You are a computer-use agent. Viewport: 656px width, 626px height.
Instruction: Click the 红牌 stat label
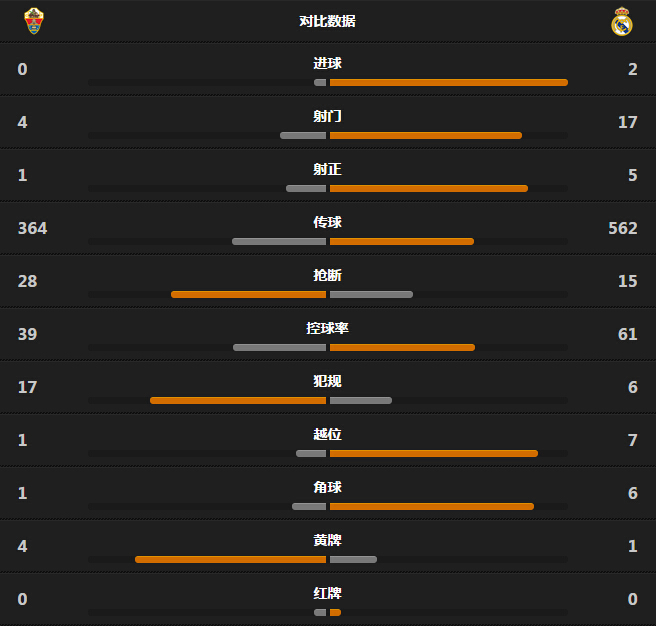tap(328, 593)
